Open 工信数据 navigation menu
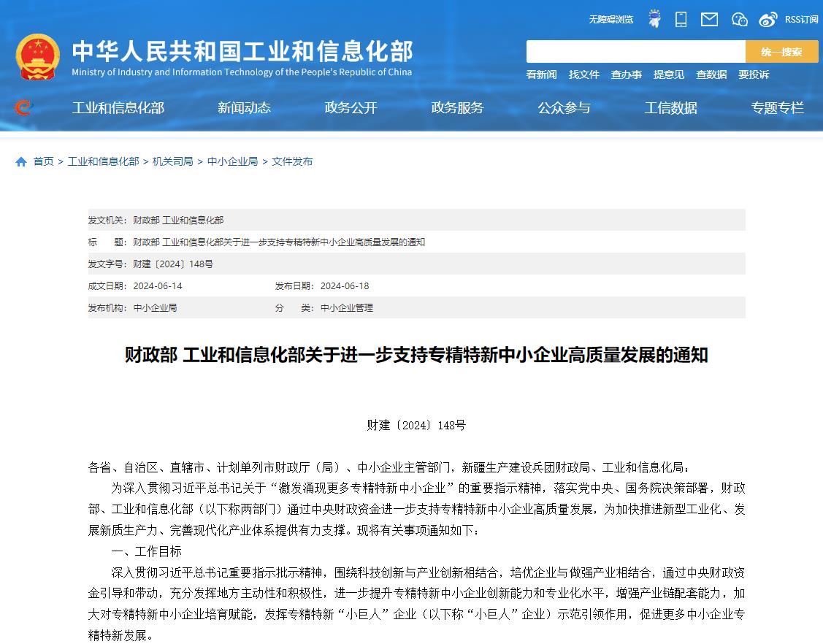 click(x=671, y=107)
